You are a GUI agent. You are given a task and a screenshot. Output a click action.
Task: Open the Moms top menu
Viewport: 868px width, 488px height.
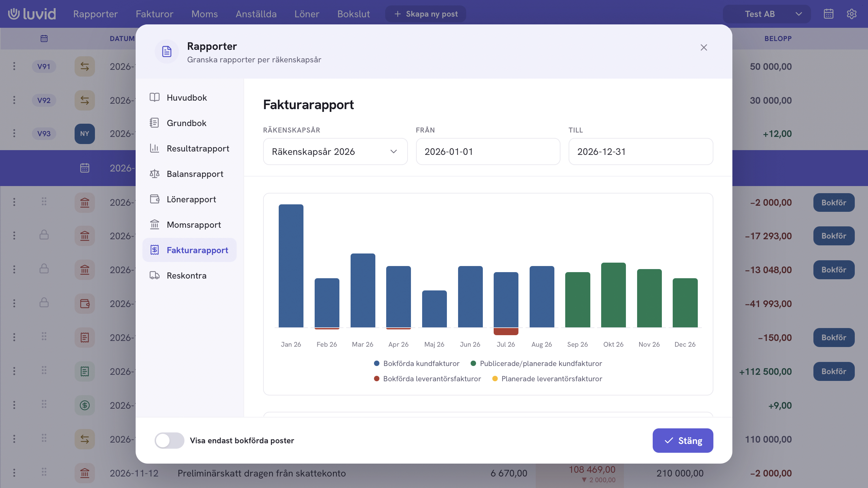(204, 14)
